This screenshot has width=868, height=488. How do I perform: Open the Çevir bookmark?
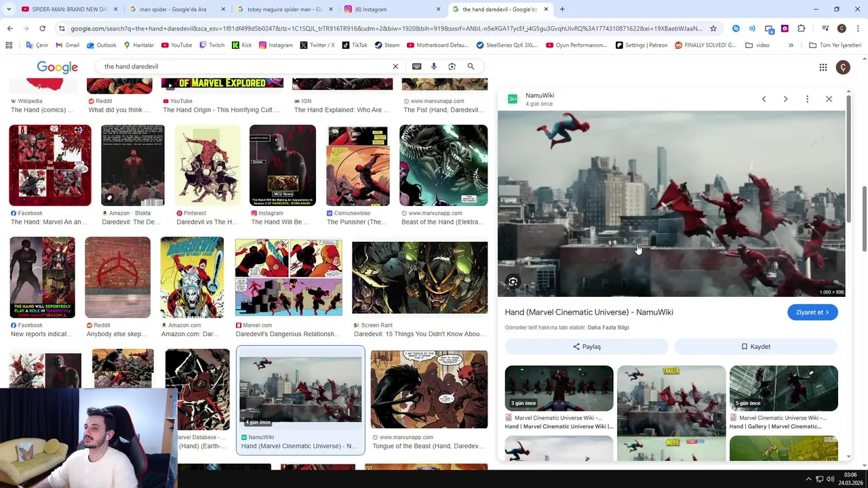point(37,45)
